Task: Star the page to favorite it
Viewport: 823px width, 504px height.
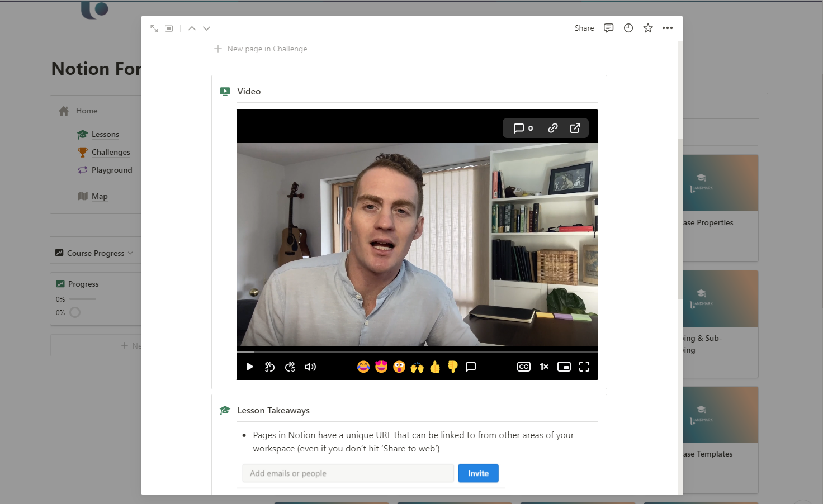Action: [x=647, y=28]
